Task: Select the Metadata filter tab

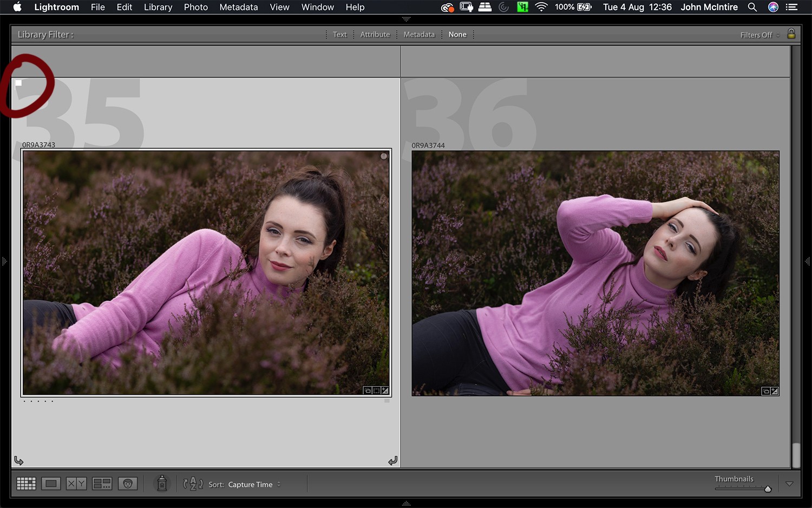Action: (418, 34)
